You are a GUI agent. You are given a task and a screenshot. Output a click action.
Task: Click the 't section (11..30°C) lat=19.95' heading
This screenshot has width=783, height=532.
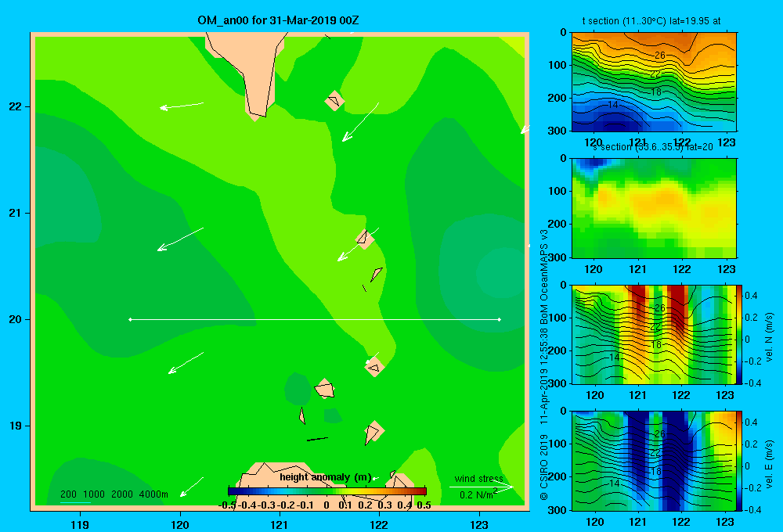[651, 21]
